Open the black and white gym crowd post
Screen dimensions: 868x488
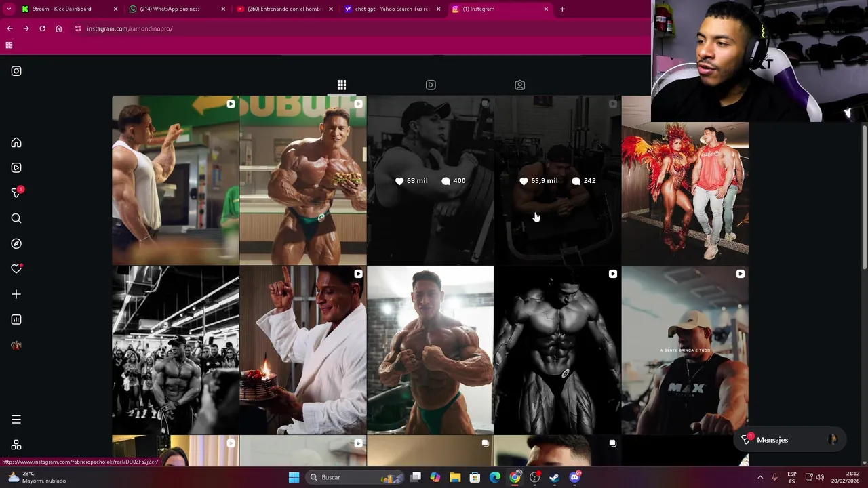(175, 350)
